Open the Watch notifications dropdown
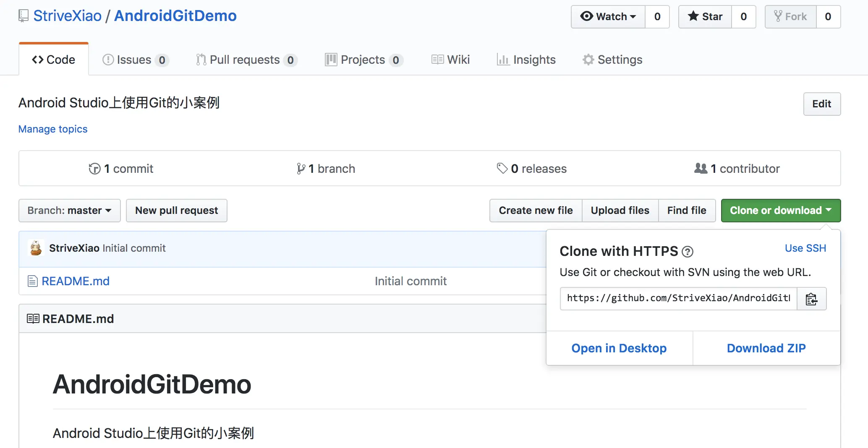 (x=608, y=17)
